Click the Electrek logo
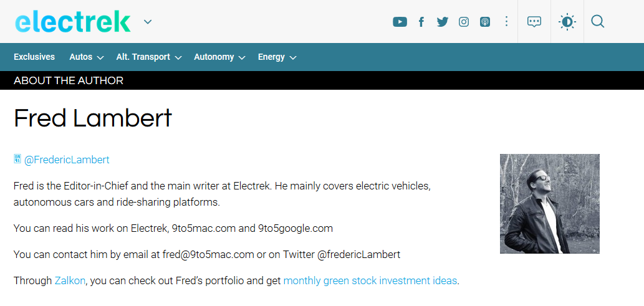Image resolution: width=644 pixels, height=306 pixels. tap(73, 22)
